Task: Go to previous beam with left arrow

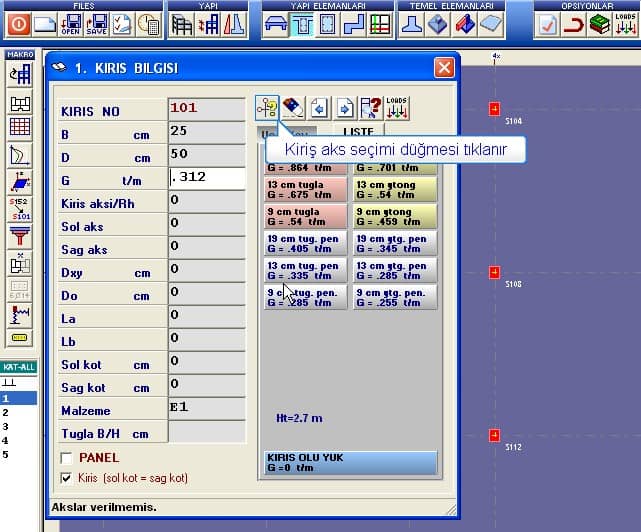Action: (x=318, y=108)
